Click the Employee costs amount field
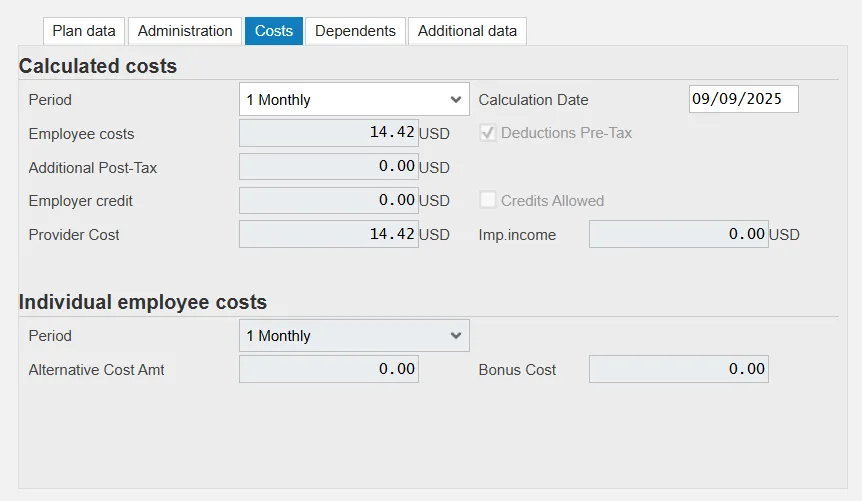Viewport: 862px width, 501px height. (328, 133)
